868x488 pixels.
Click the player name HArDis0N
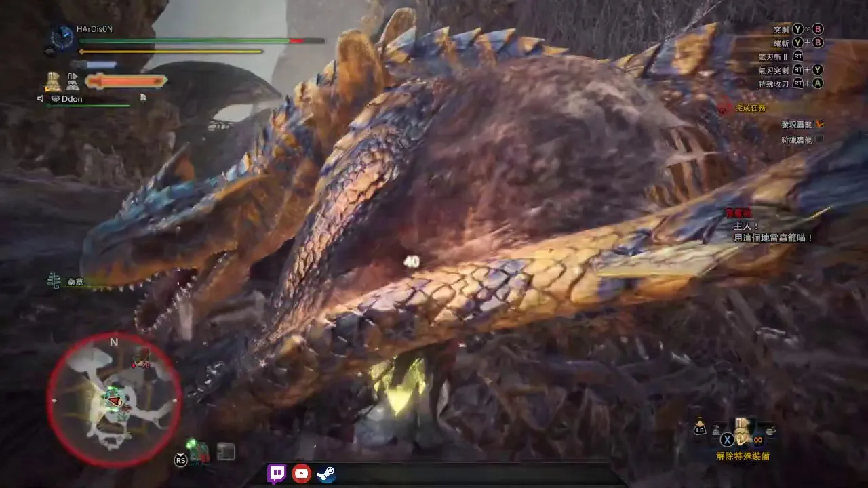coord(94,30)
